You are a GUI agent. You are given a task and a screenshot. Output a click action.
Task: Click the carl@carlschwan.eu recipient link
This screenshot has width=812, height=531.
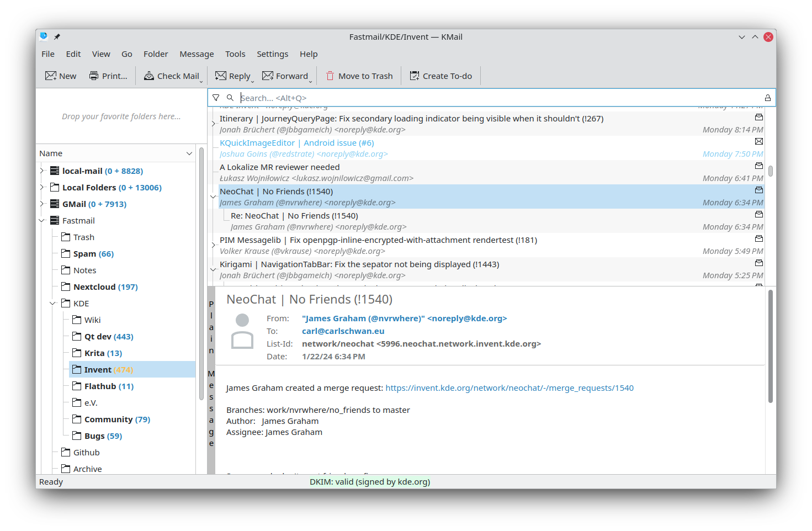[x=343, y=331]
